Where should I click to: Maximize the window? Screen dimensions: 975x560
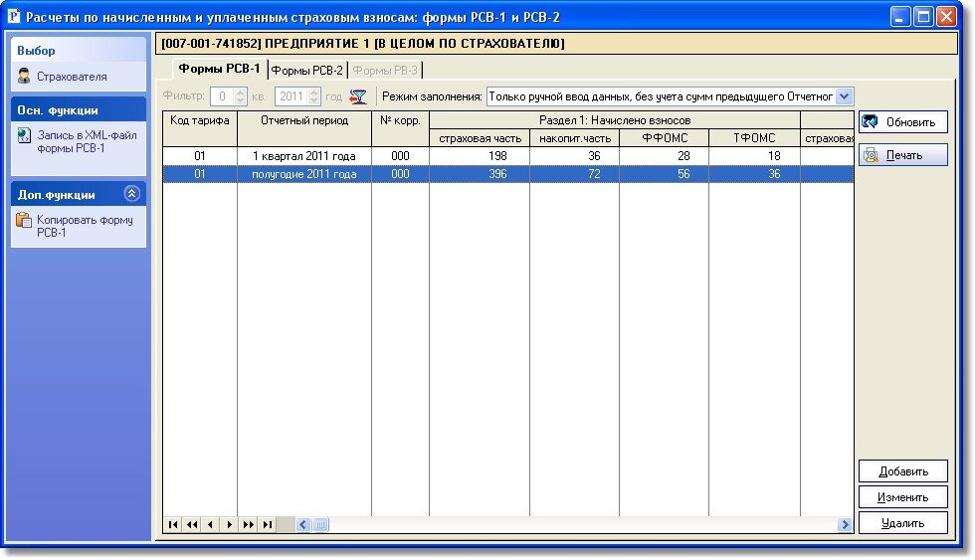[923, 16]
